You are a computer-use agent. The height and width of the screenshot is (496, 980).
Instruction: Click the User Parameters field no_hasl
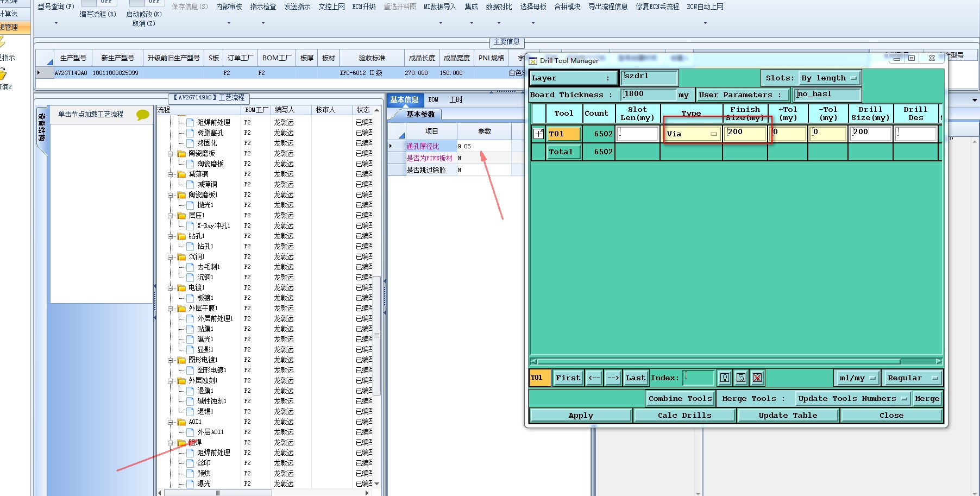pyautogui.click(x=828, y=95)
